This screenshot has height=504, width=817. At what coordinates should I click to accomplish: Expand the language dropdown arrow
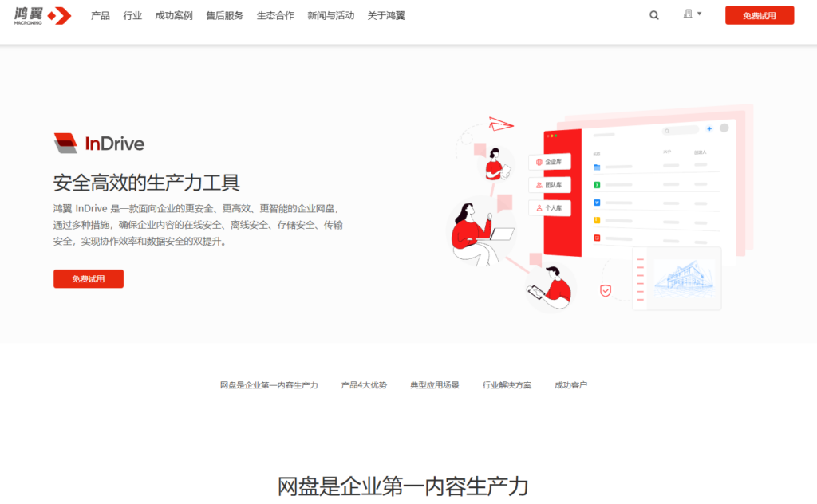[699, 14]
